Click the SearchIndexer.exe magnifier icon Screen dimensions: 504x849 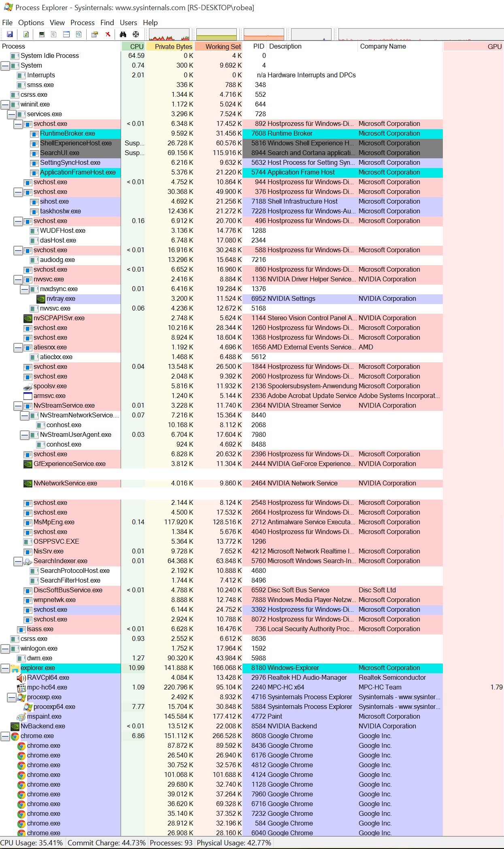click(x=28, y=561)
